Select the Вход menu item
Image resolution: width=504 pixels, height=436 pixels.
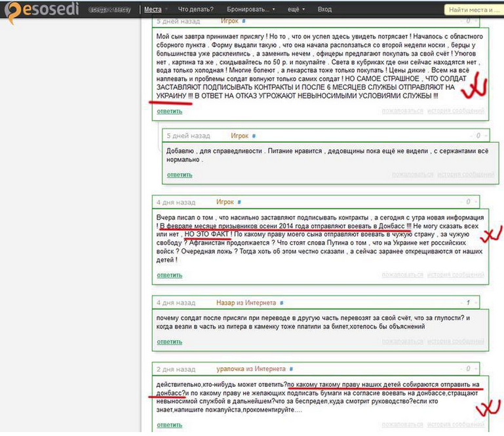(324, 9)
